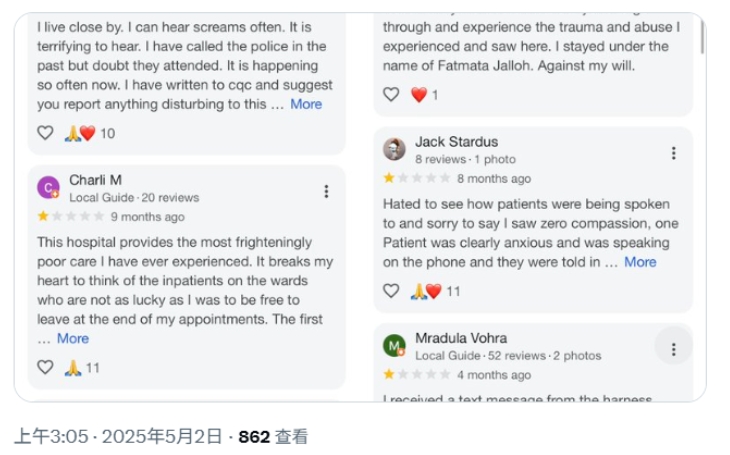Click Charli M's profile avatar
This screenshot has height=455, width=730.
48,188
